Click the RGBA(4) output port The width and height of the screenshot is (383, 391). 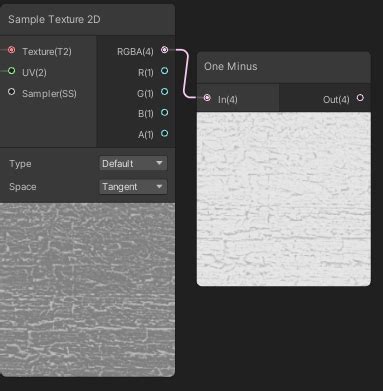pos(164,50)
